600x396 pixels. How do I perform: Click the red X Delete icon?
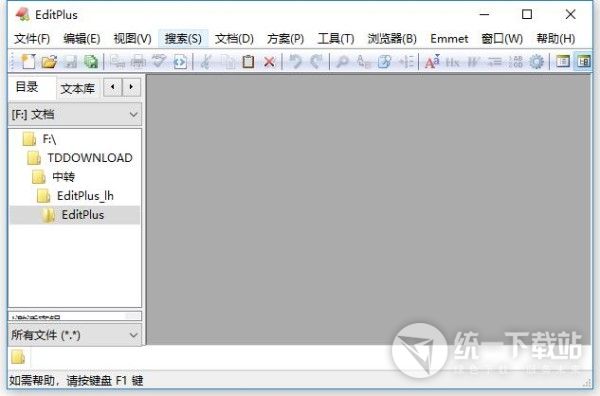(x=269, y=61)
